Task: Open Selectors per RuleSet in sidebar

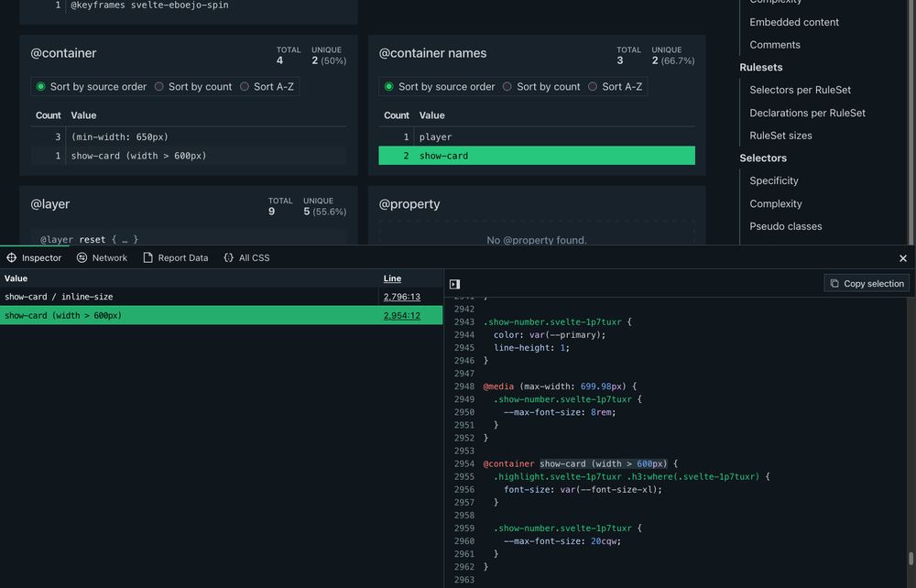Action: point(800,90)
